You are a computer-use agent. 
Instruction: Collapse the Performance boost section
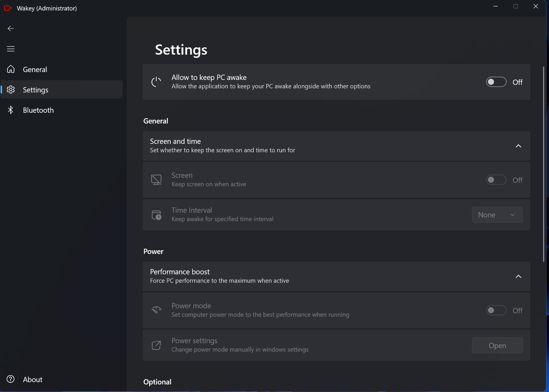(x=518, y=276)
